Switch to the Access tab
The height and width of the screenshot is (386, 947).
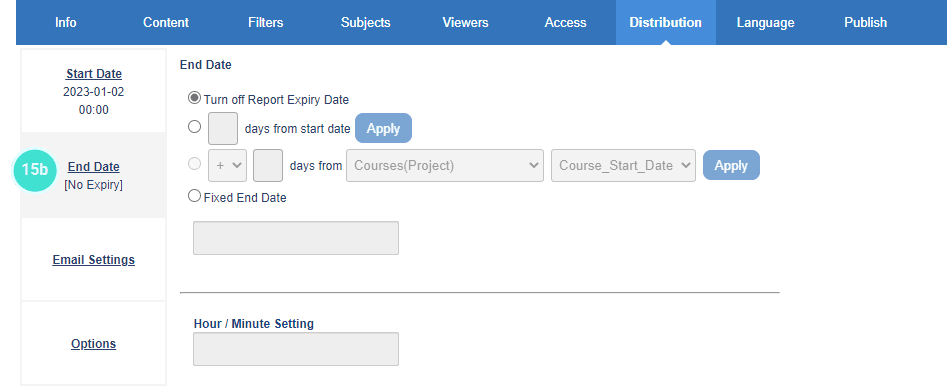pyautogui.click(x=565, y=22)
